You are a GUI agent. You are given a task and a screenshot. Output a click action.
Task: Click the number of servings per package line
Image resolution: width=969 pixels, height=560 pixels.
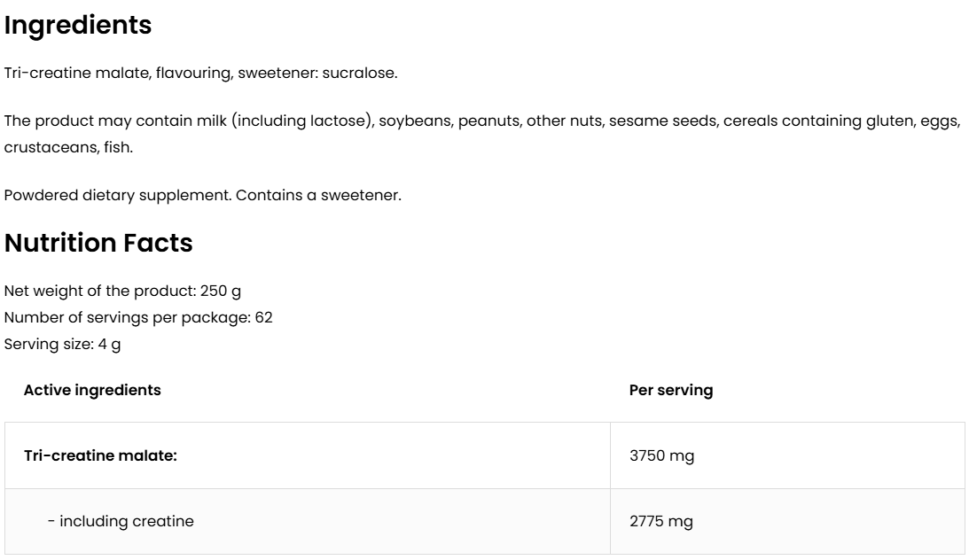(138, 317)
